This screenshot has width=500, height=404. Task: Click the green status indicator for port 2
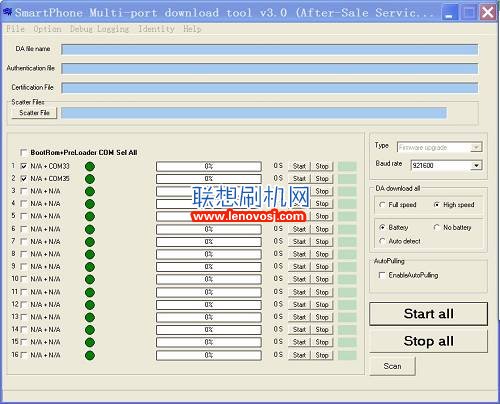point(90,179)
